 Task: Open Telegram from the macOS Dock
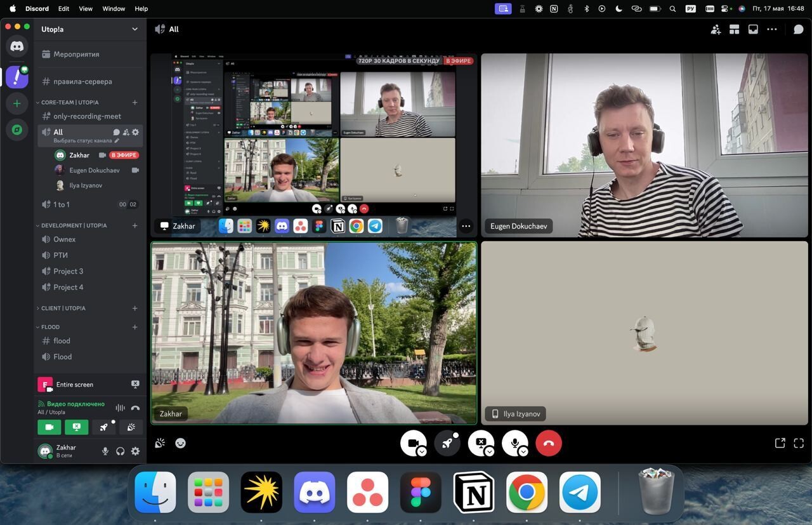[x=580, y=492]
